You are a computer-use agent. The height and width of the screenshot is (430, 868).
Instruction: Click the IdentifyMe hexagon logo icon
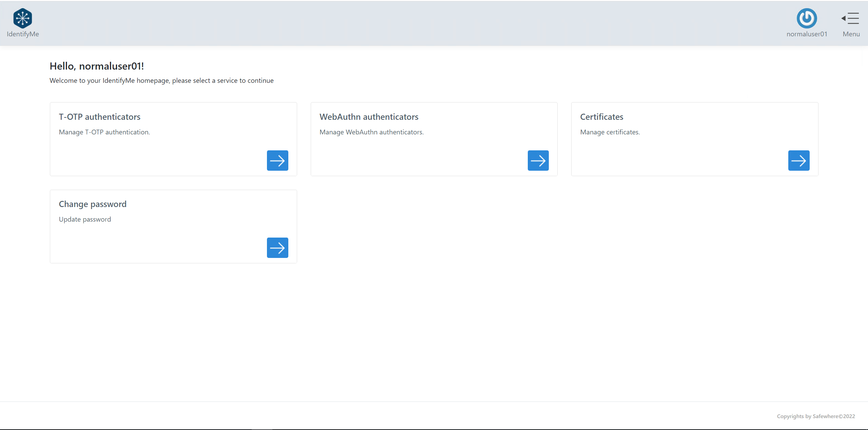click(x=23, y=18)
